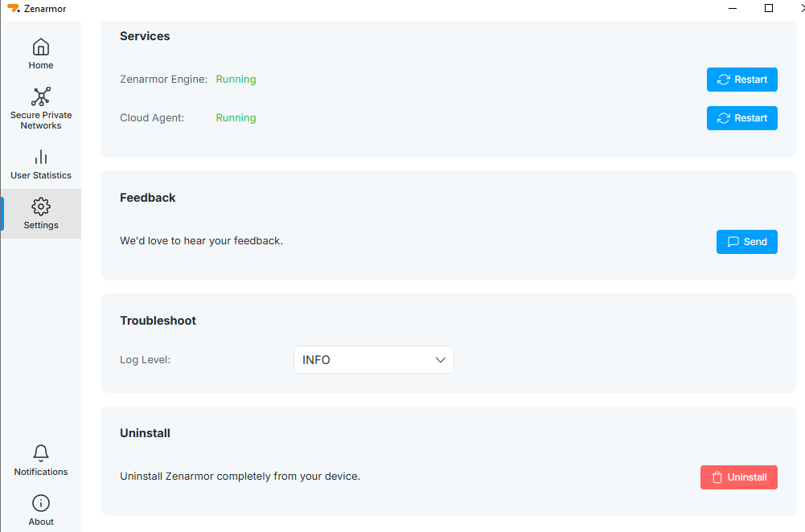Viewport: 805px width, 532px height.
Task: Select the "Troubleshoot" section heading
Action: (x=158, y=321)
